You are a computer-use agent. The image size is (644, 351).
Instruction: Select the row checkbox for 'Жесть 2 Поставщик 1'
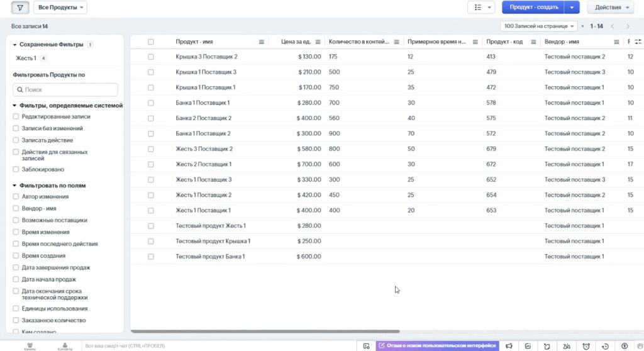pyautogui.click(x=151, y=164)
